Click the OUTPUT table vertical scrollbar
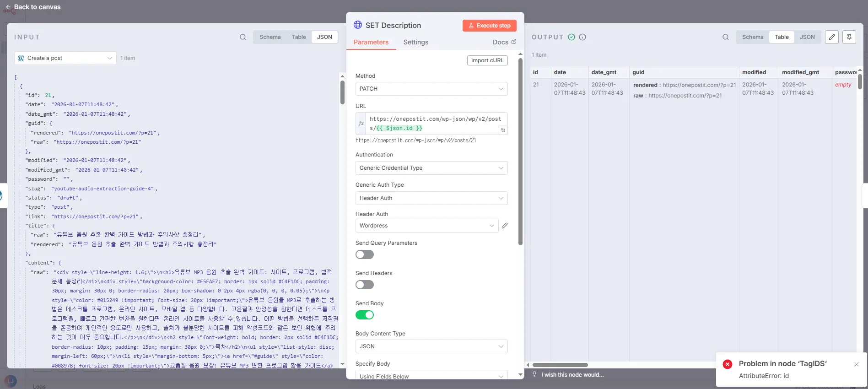 pos(860,81)
